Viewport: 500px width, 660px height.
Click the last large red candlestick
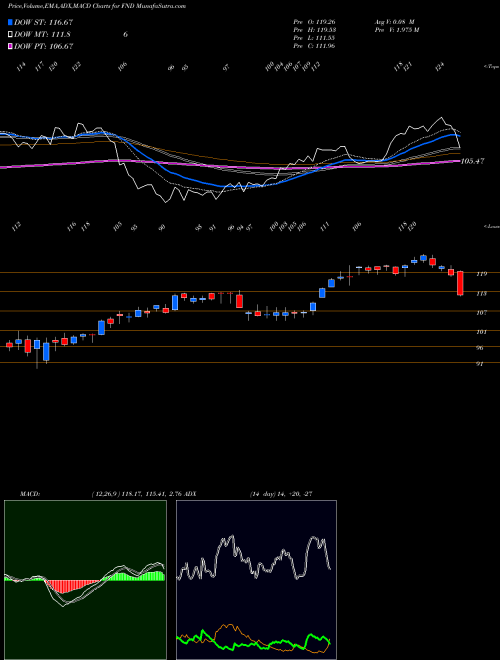click(460, 283)
